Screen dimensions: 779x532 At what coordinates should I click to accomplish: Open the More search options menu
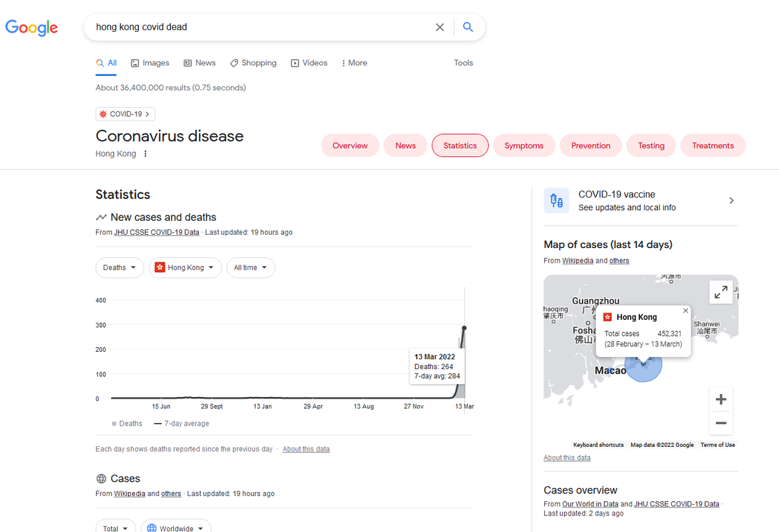[x=355, y=63]
